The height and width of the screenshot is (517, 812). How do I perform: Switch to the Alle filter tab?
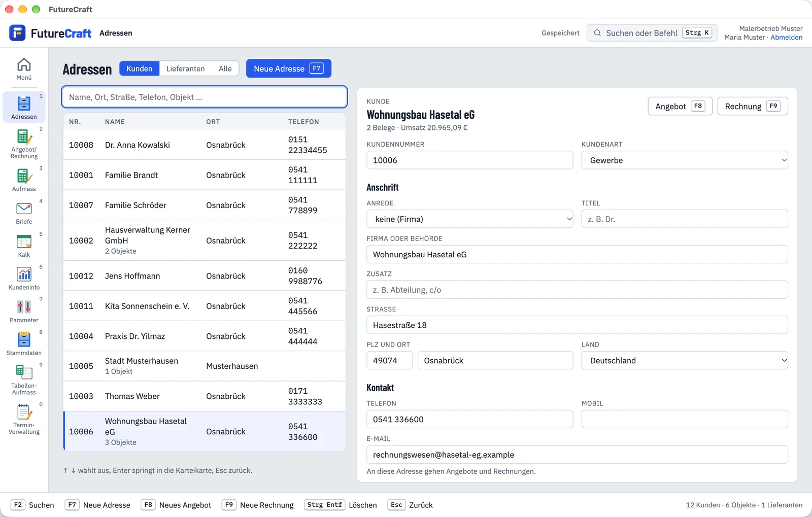225,68
